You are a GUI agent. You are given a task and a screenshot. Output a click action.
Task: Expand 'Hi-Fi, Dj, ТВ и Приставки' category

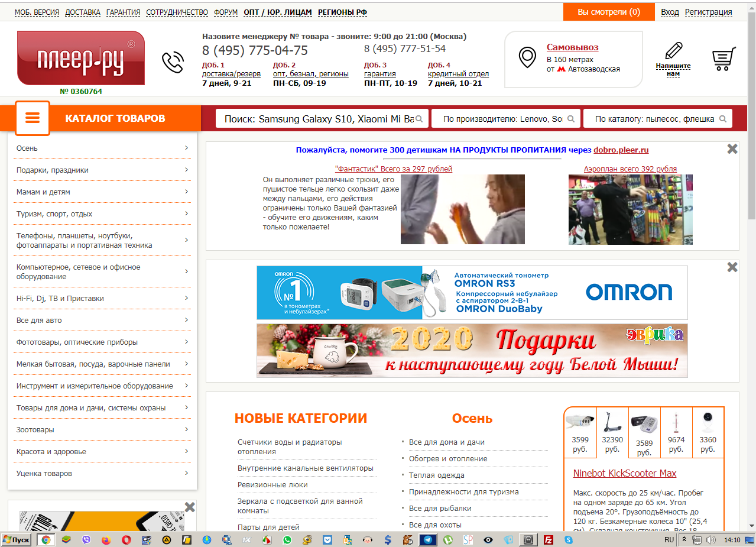click(103, 299)
